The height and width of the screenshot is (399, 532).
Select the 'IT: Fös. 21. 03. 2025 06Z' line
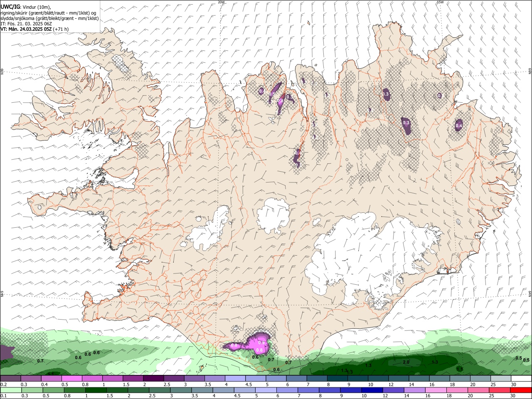pos(26,24)
